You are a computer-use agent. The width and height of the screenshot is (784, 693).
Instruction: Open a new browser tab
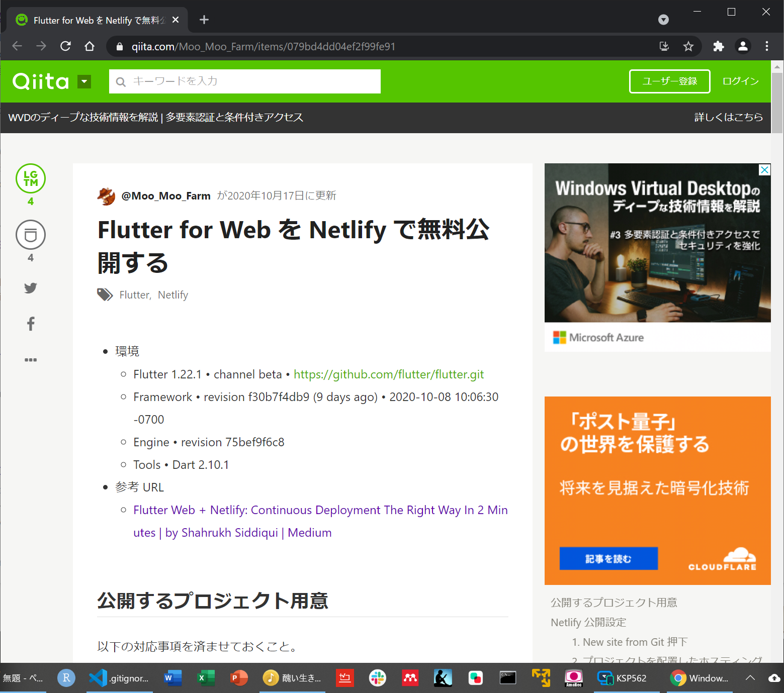click(x=204, y=20)
